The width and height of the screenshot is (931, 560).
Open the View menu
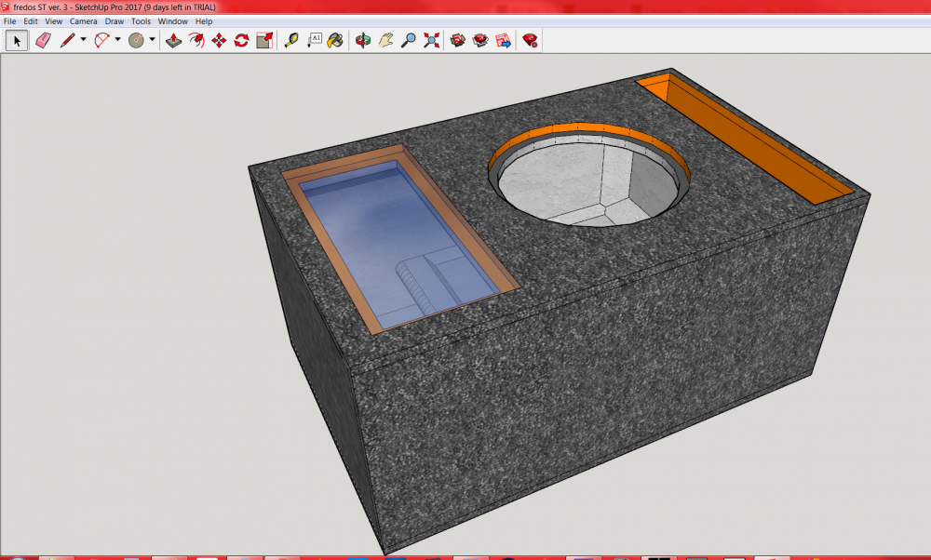point(53,21)
